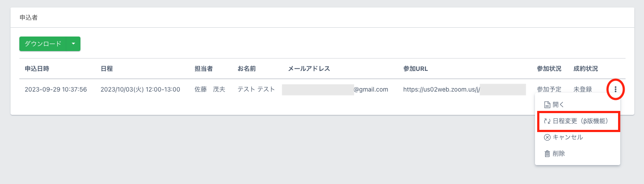Click the applicant name テスト テスト
The image size is (644, 184).
point(256,89)
